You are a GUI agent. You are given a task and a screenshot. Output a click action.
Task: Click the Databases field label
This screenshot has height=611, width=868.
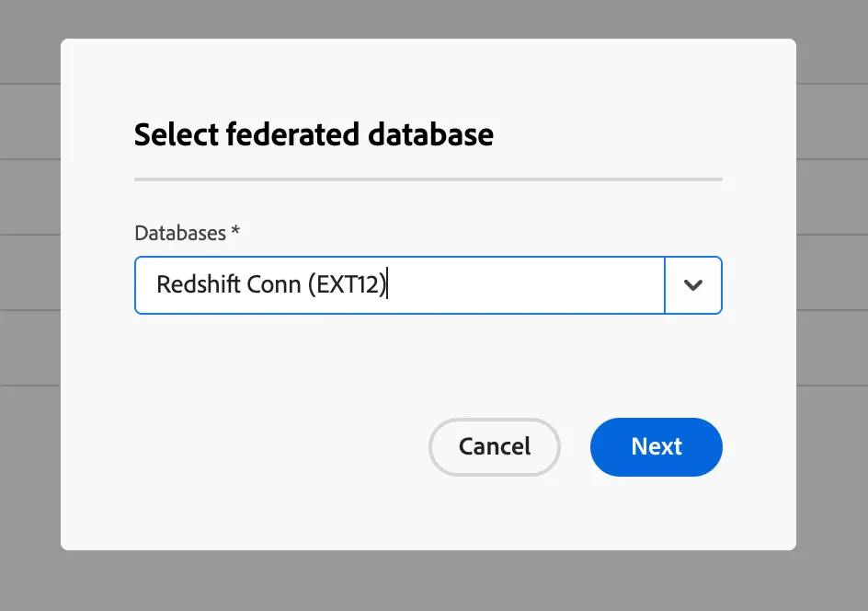180,233
